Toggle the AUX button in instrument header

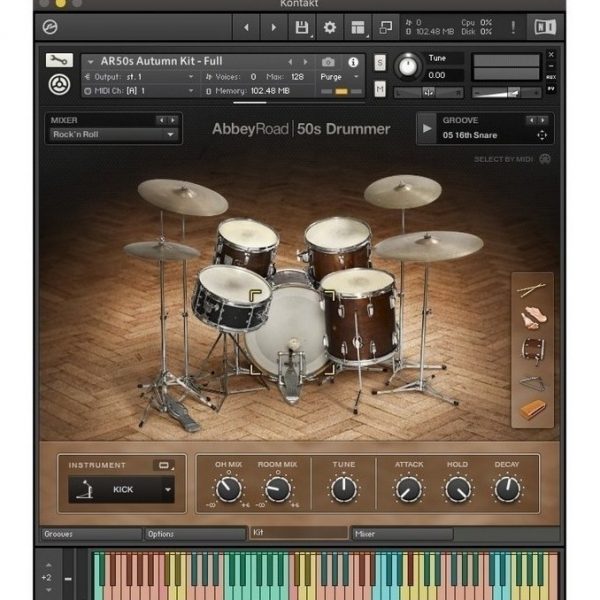551,77
